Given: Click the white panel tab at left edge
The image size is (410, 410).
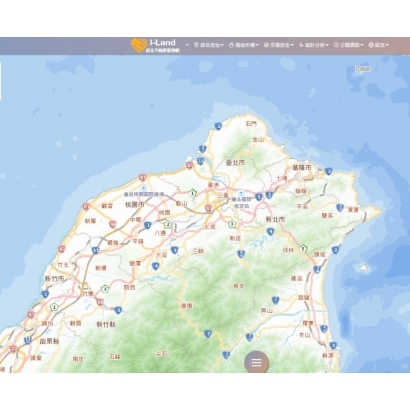Looking at the screenshot, I should click(1, 81).
